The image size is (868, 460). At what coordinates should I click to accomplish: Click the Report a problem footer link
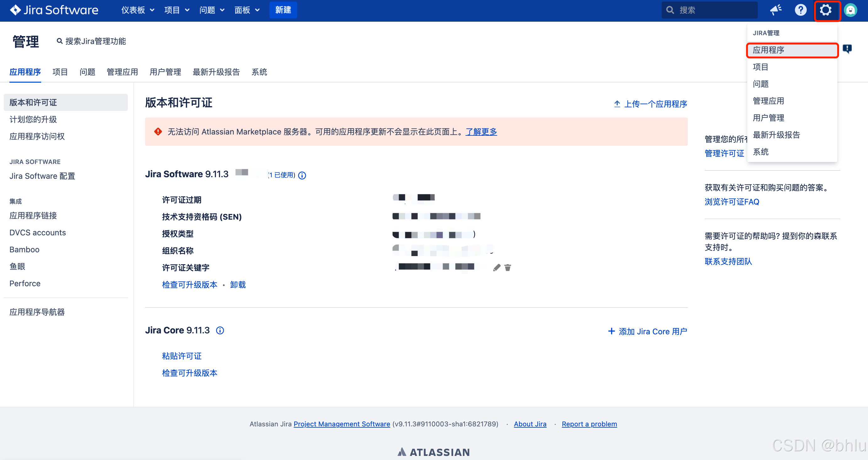(x=590, y=424)
